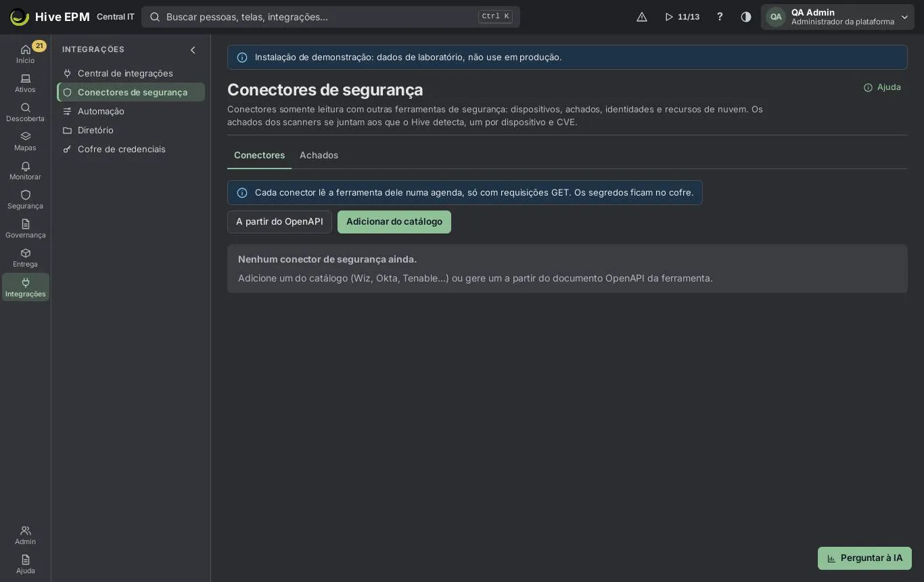Click the Perguntar à IA button
This screenshot has height=582, width=924.
click(864, 558)
